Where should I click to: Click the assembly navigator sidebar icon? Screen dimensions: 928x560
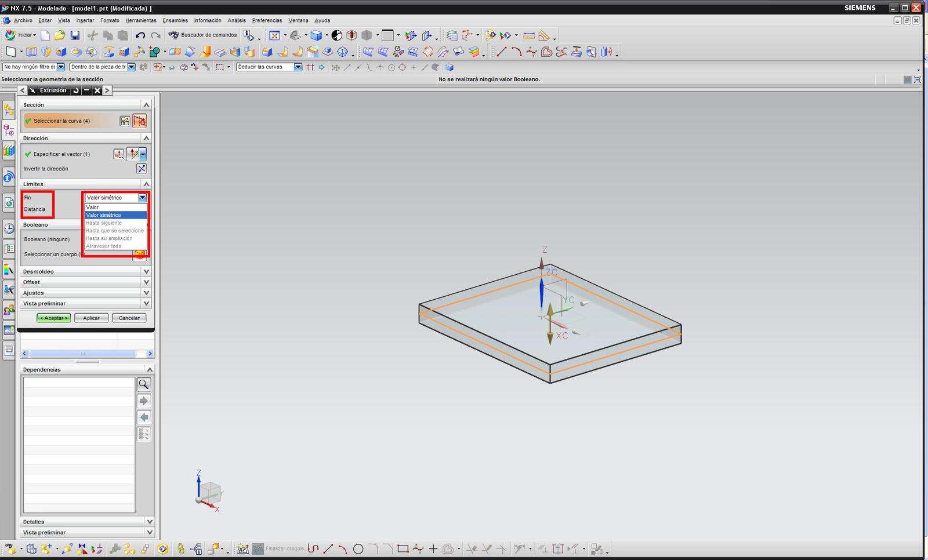[9, 109]
